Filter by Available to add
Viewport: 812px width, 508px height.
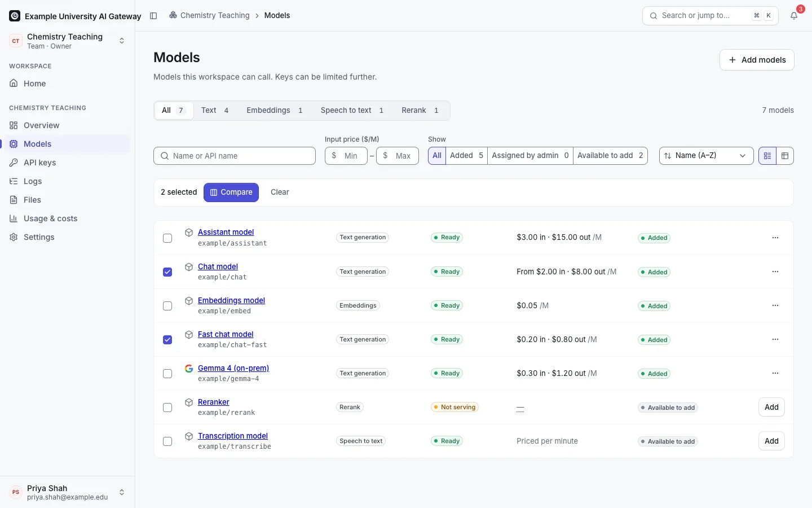(x=610, y=156)
